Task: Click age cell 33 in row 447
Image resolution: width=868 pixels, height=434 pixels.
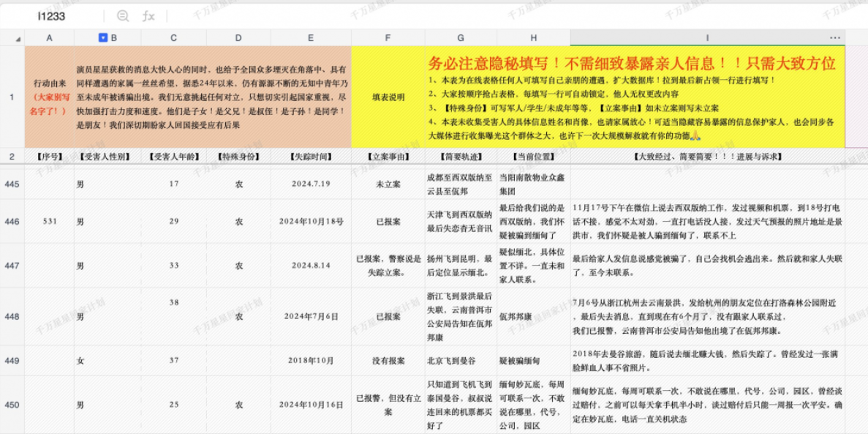Action: 174,266
